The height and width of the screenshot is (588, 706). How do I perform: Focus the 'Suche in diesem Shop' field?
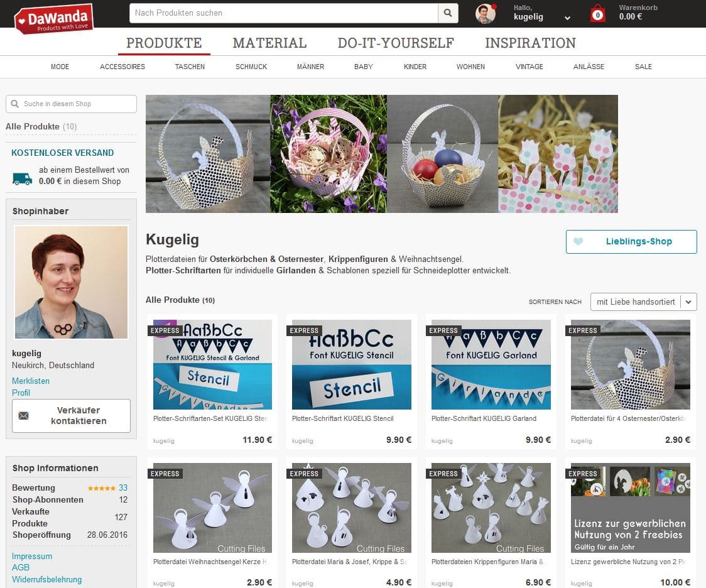pos(71,104)
